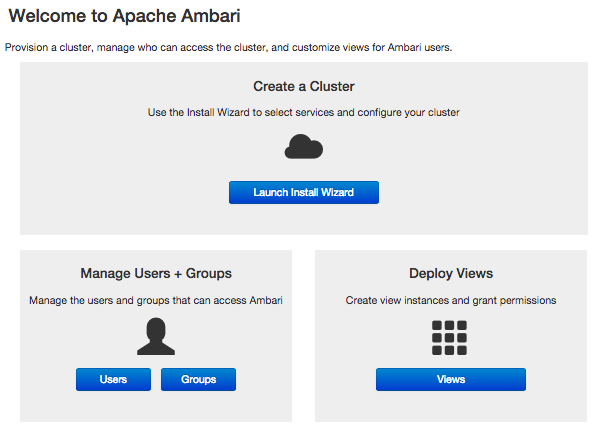The image size is (600, 430).
Task: Launch the Install Wizard
Action: tap(304, 192)
